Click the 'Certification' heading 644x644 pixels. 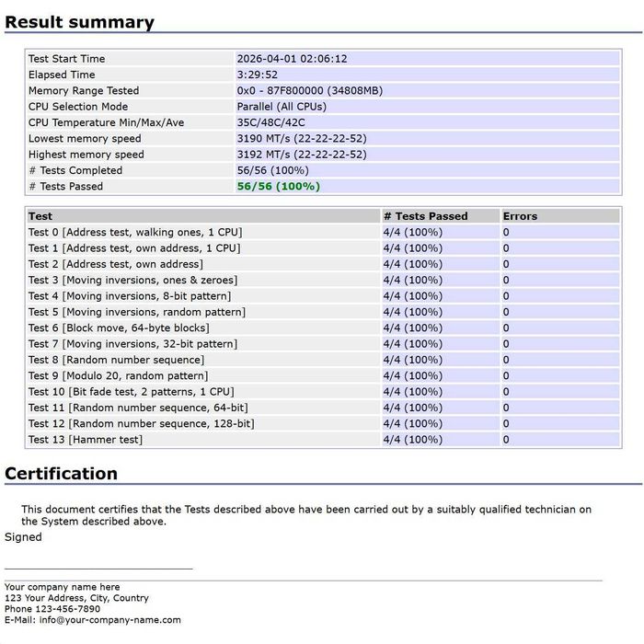(62, 474)
